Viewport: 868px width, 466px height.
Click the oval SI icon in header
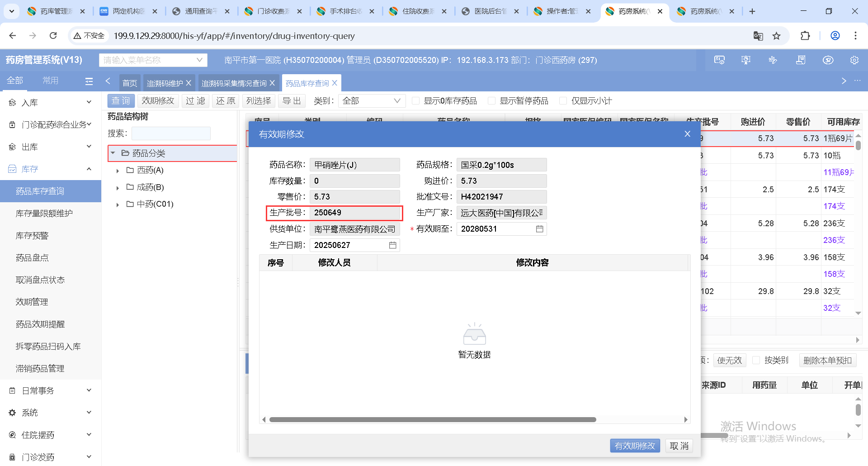[x=828, y=60]
